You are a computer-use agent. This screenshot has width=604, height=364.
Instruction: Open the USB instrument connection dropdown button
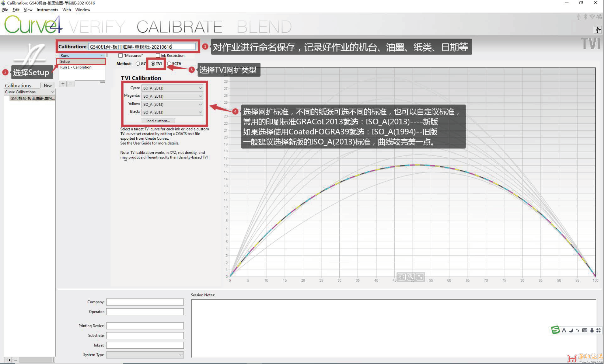click(598, 30)
